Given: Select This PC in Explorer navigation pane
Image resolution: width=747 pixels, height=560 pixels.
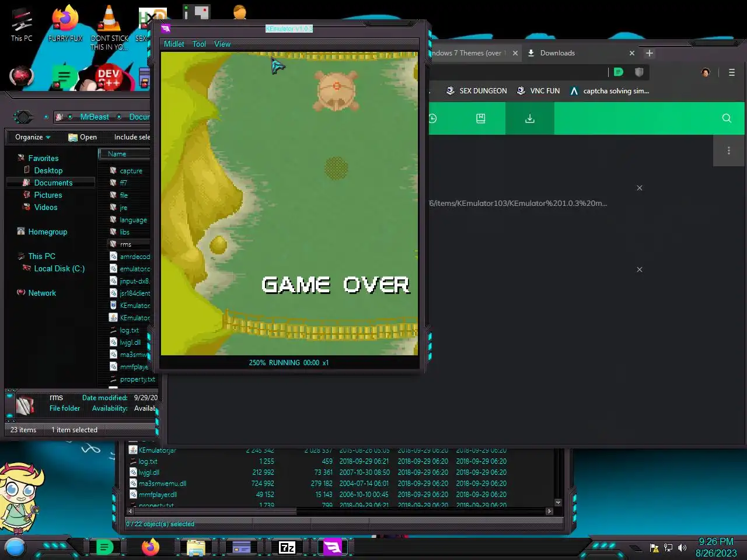Looking at the screenshot, I should 41,256.
